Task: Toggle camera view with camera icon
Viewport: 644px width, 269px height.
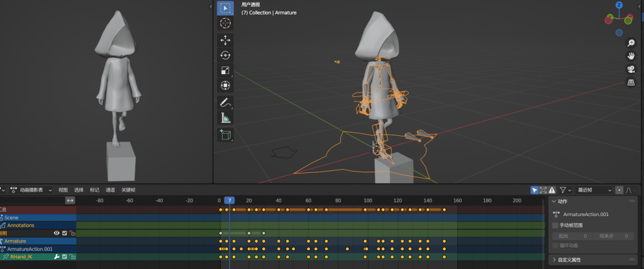Action: pos(631,69)
